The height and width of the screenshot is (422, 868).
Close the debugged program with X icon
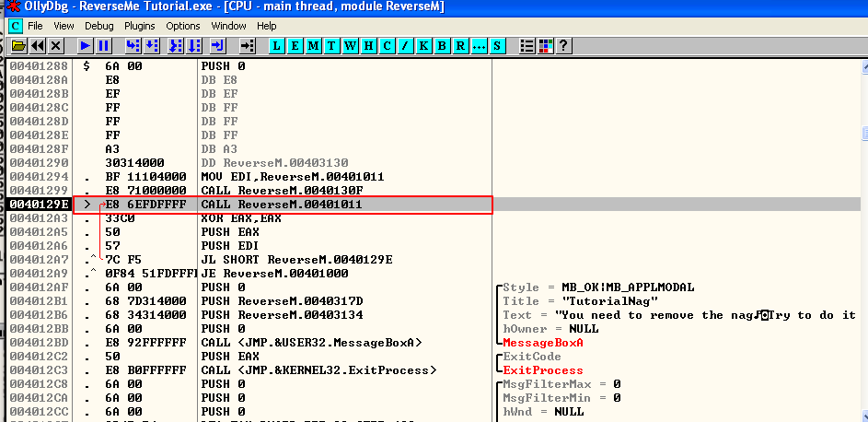[55, 45]
